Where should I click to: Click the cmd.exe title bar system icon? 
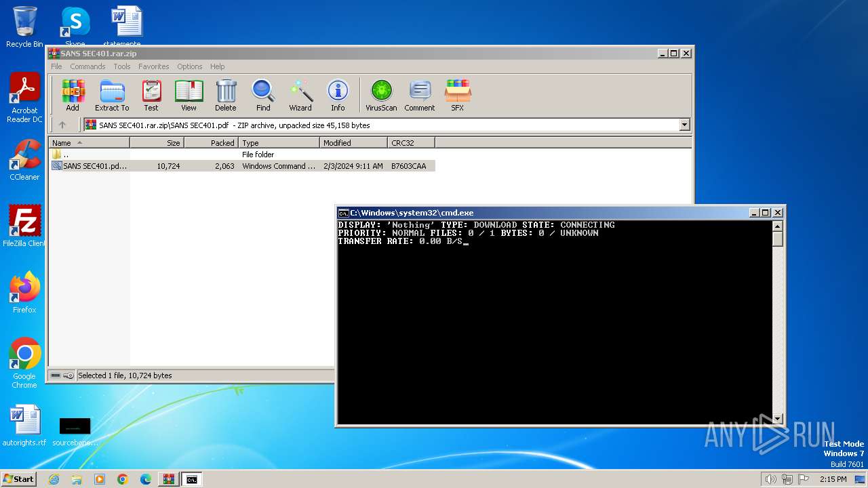[343, 213]
